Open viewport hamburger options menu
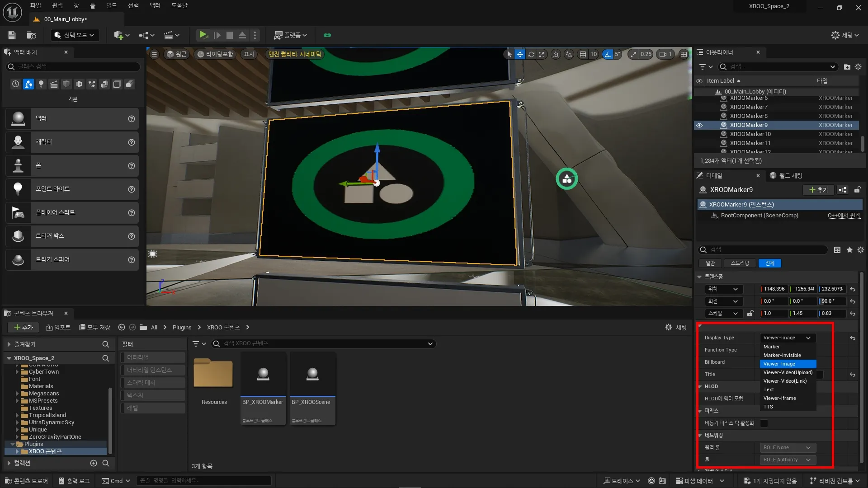Image resolution: width=868 pixels, height=488 pixels. click(x=154, y=54)
